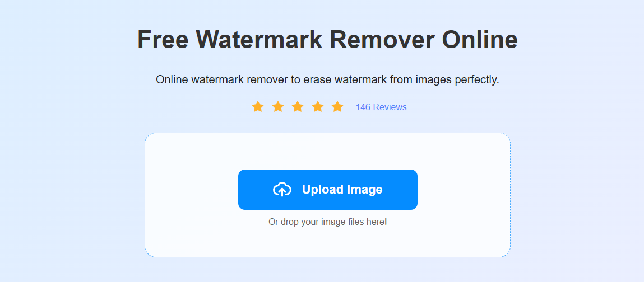Click the word Online in the heading
The height and width of the screenshot is (282, 644).
pyautogui.click(x=479, y=40)
